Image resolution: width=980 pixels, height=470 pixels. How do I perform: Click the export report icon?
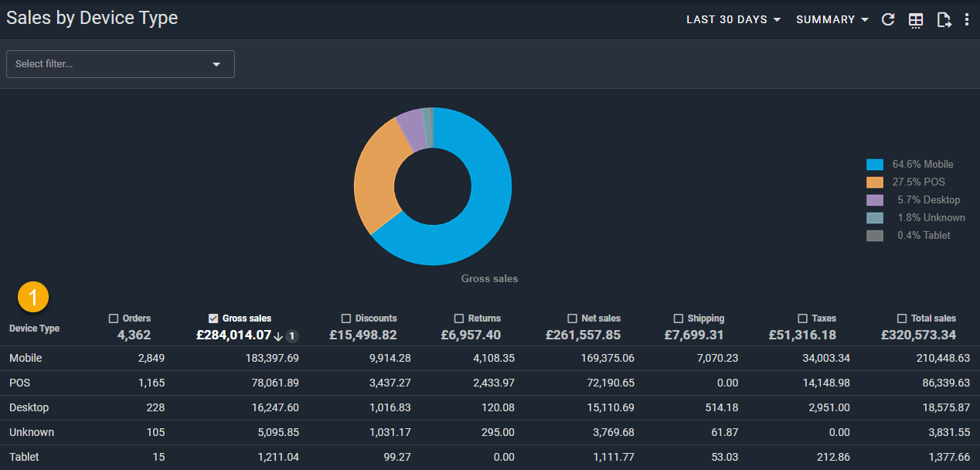[x=943, y=20]
